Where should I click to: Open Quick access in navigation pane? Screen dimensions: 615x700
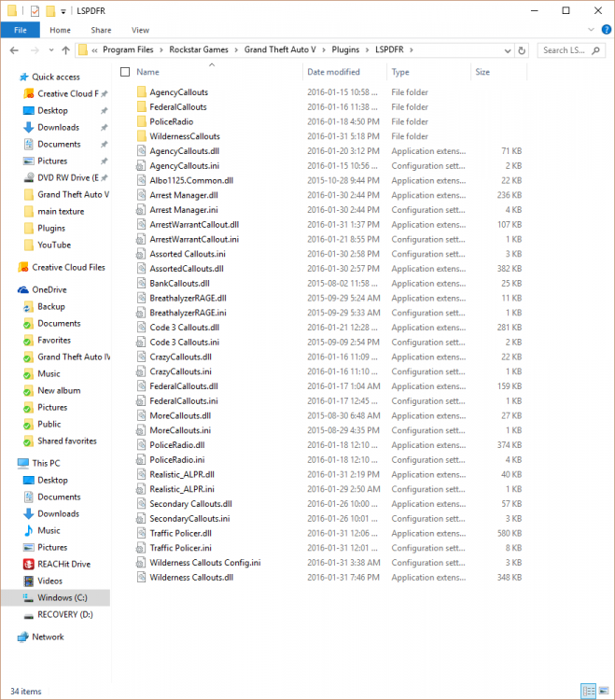[x=49, y=77]
